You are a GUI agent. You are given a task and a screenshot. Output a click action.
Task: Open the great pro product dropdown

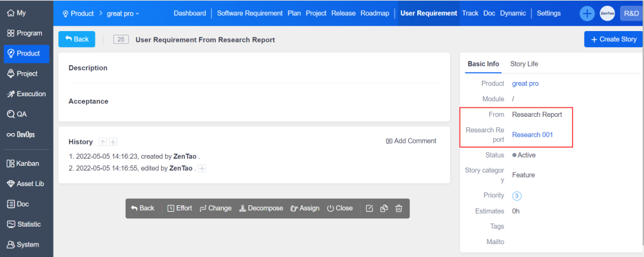[122, 14]
